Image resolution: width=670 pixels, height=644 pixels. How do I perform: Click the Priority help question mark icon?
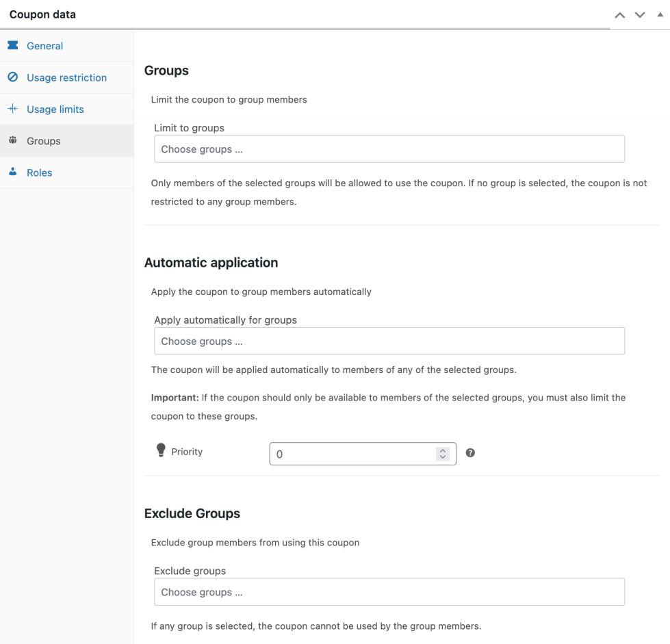pos(470,453)
